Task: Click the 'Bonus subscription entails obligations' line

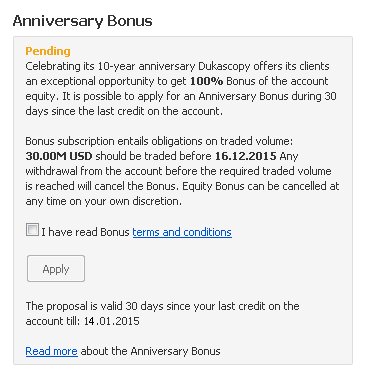Action: tap(159, 141)
